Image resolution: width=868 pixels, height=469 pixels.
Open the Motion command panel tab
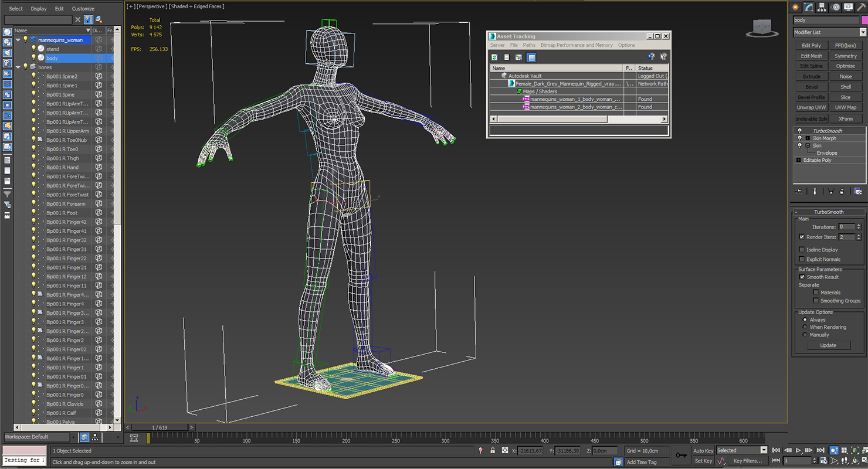[x=836, y=7]
